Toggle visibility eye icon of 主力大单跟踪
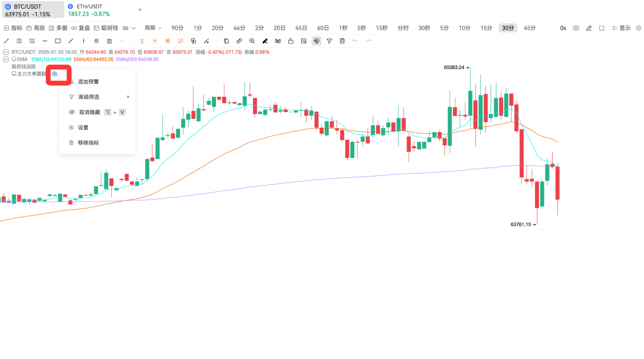 point(55,74)
